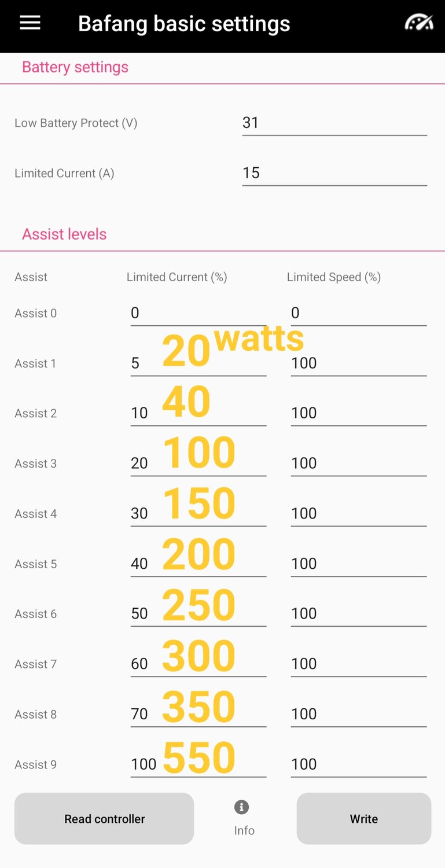Select Assist 0 limited speed field
The height and width of the screenshot is (868, 445).
pyautogui.click(x=358, y=313)
